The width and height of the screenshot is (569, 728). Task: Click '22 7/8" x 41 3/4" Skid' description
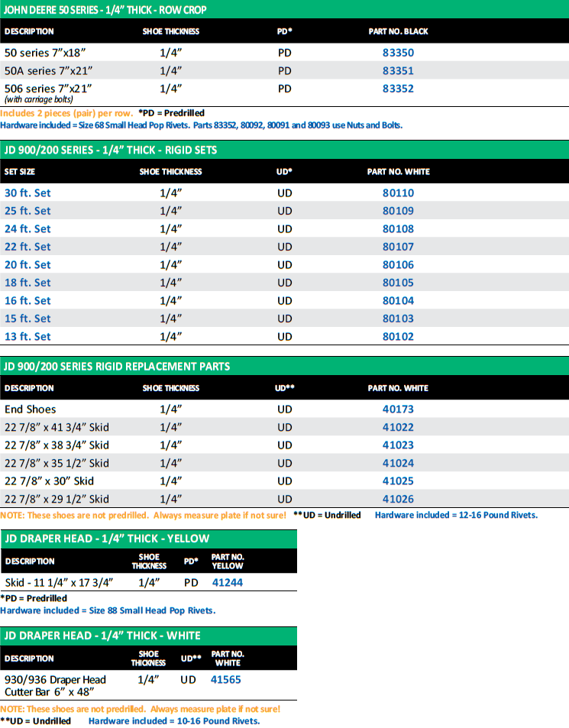click(57, 427)
